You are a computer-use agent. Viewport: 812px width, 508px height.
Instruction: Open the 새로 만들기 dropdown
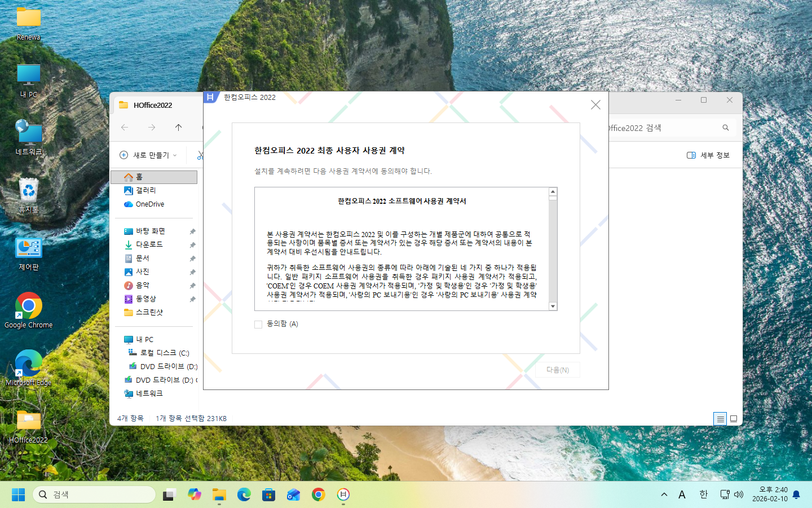tap(149, 155)
